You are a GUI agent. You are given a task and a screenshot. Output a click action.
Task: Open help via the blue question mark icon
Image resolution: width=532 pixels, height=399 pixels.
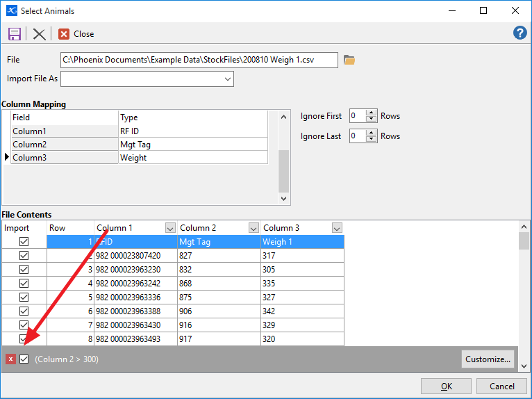[x=519, y=33]
